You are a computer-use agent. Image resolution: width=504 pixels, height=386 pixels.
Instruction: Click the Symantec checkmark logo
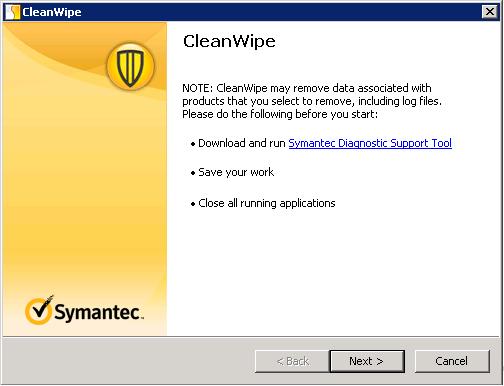coord(85,310)
